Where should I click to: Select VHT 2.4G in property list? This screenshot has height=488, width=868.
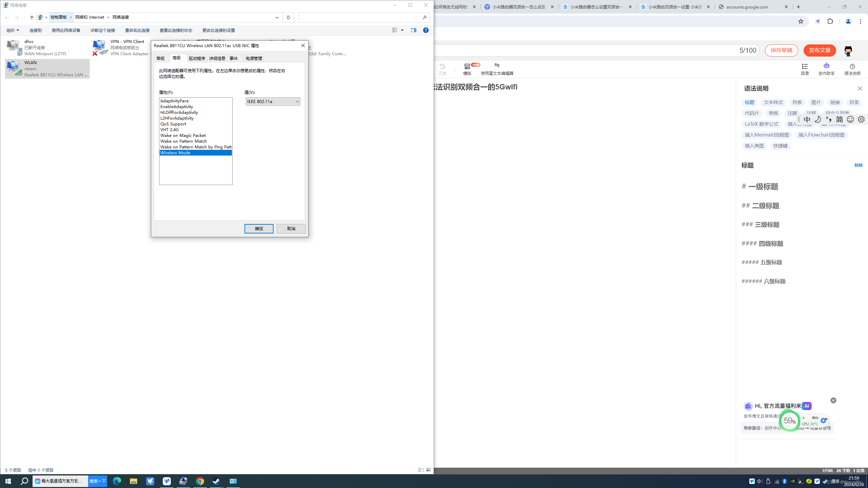(x=170, y=129)
